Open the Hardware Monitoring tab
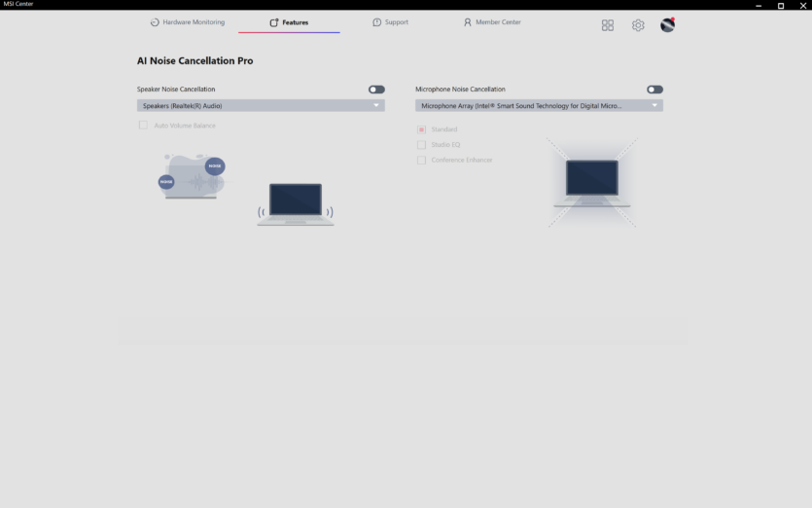The height and width of the screenshot is (508, 812). tap(188, 22)
